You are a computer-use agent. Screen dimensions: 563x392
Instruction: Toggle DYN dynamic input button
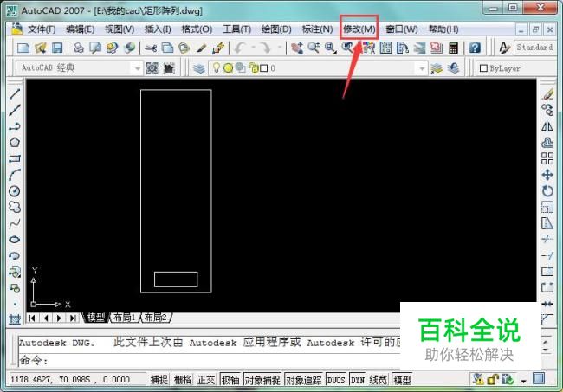point(358,380)
